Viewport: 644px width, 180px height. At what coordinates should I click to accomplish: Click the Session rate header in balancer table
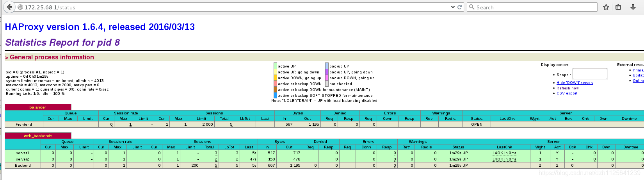pyautogui.click(x=126, y=113)
